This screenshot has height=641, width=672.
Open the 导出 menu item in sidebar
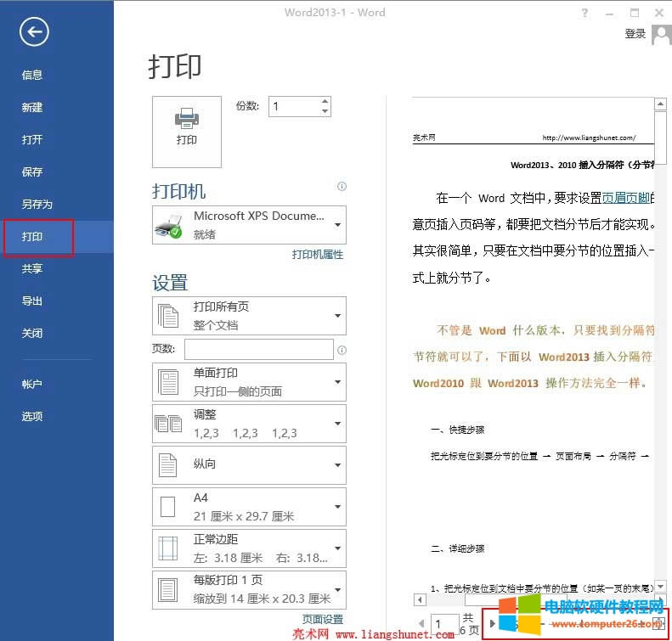click(32, 301)
